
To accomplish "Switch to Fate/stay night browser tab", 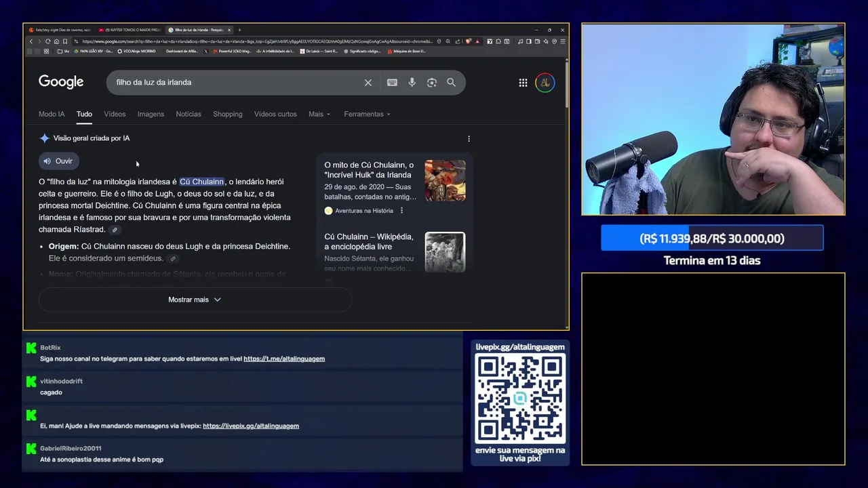I will (x=60, y=30).
